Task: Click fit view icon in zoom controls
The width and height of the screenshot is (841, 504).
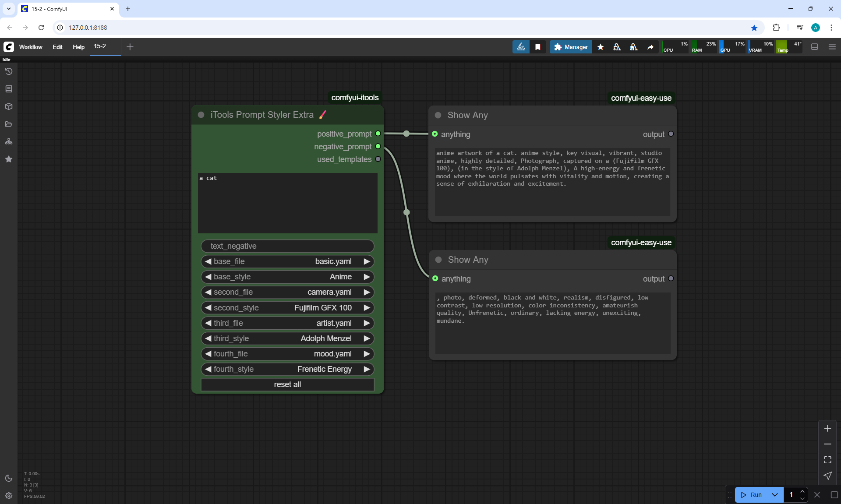Action: (x=827, y=460)
